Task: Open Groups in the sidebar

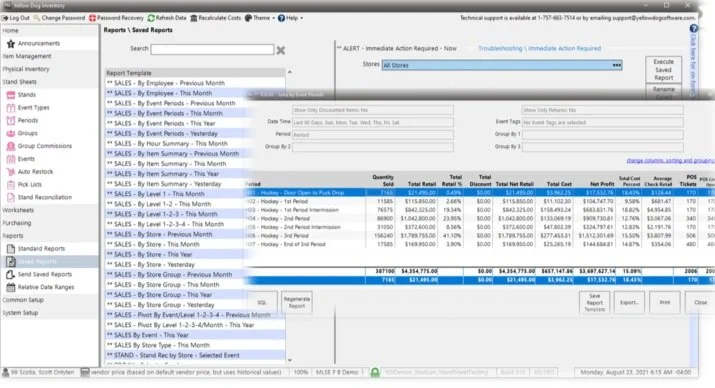Action: click(27, 133)
